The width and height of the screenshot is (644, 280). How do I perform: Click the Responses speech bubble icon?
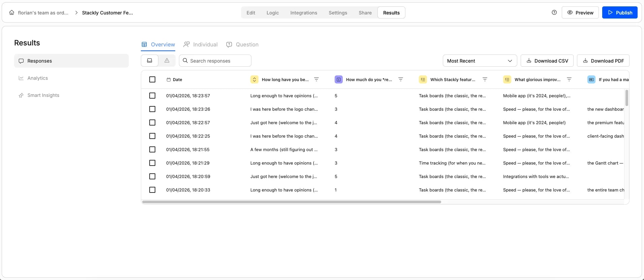click(x=21, y=61)
